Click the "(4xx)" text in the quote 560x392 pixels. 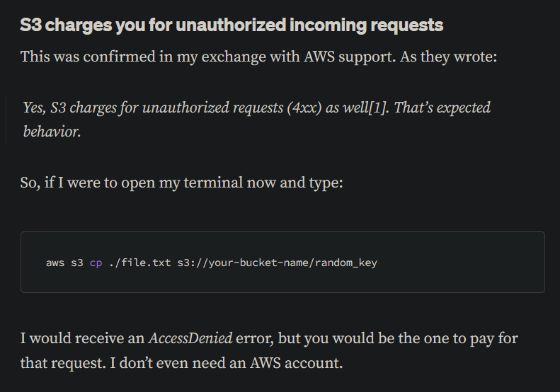click(x=304, y=108)
